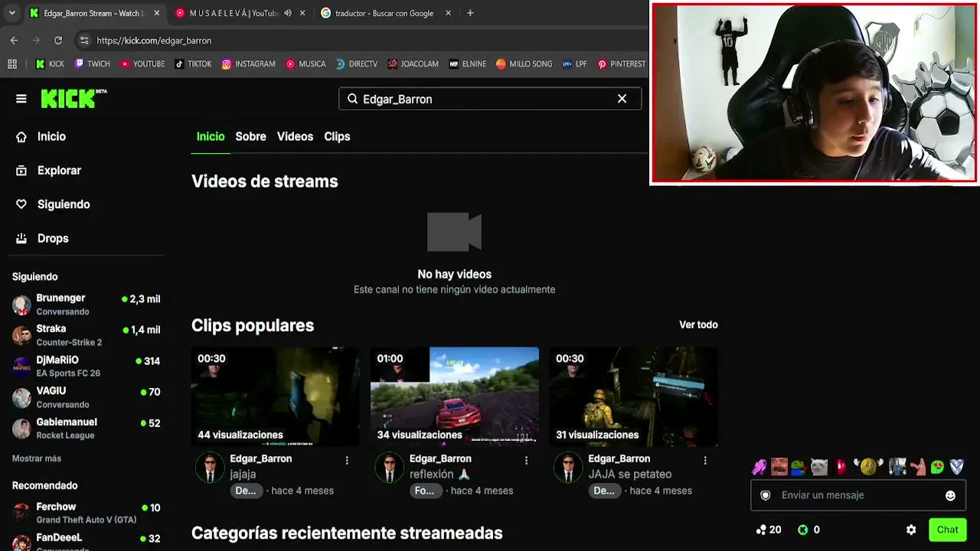The image size is (980, 551).
Task: Open a new browser tab
Action: (x=470, y=13)
